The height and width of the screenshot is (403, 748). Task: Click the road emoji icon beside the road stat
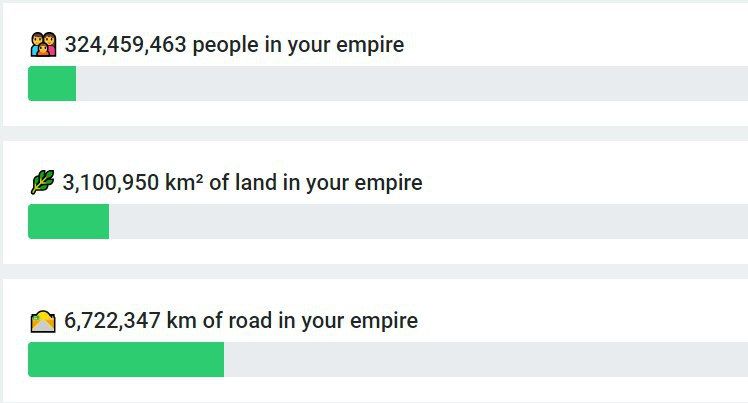click(x=43, y=321)
